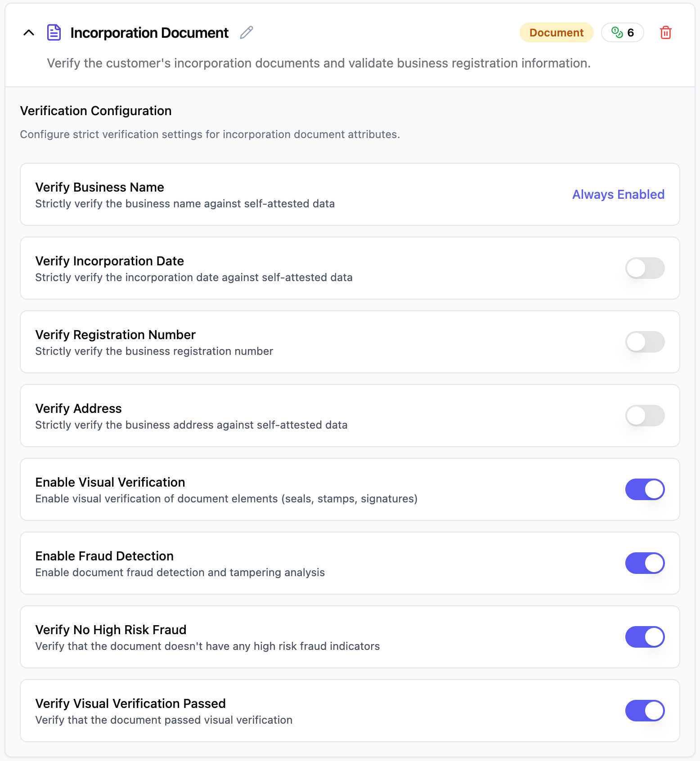Screen dimensions: 700x761
Task: Select the Verify Business Name row title
Action: click(99, 187)
